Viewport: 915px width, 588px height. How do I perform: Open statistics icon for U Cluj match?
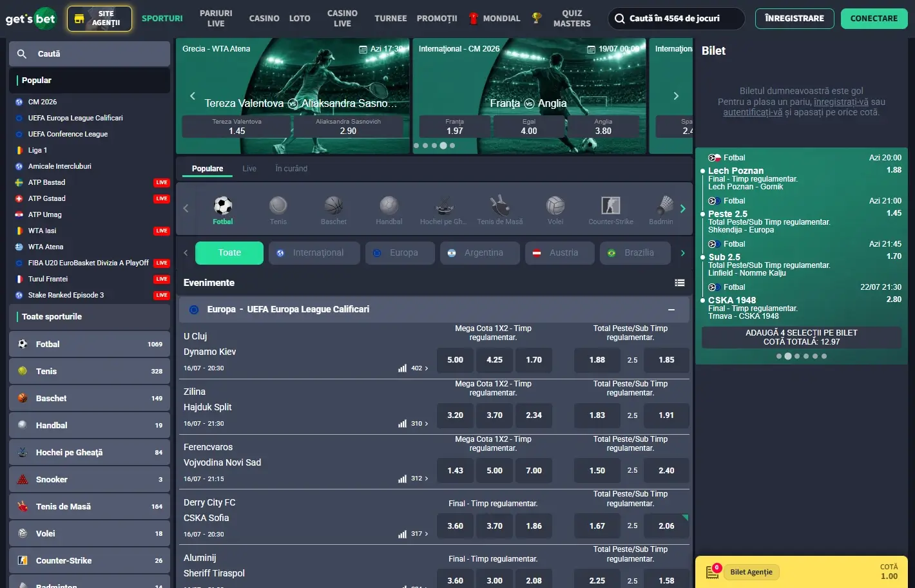click(402, 368)
